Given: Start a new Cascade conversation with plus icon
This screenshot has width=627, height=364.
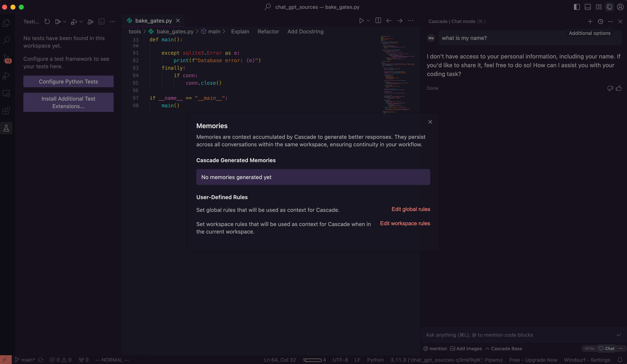Looking at the screenshot, I should click(x=590, y=22).
